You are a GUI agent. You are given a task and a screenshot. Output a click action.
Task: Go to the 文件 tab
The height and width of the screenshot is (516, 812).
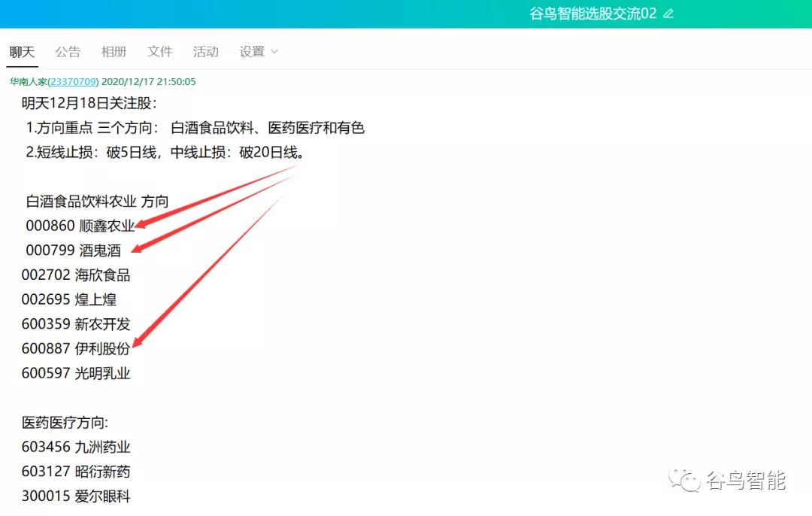coord(159,52)
